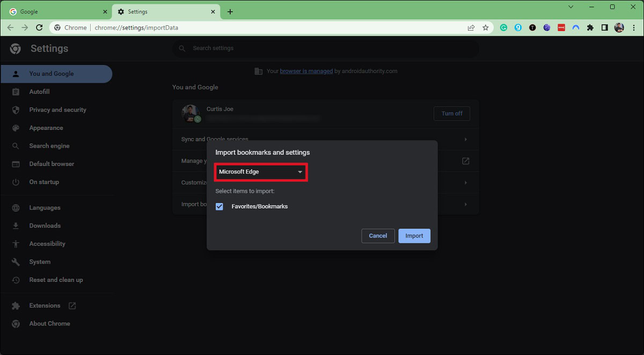Open the Microsoft Edge browser dropdown

tap(260, 172)
